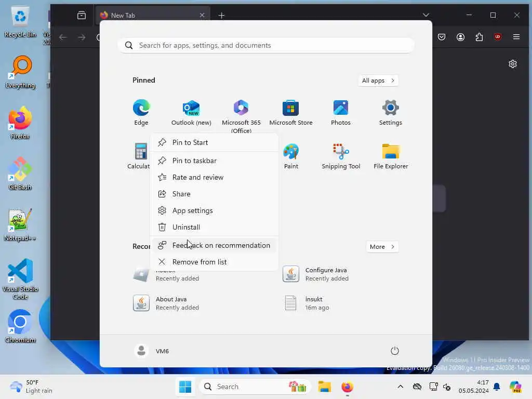Select Notepad++ desktop shortcut
The height and width of the screenshot is (399, 532).
point(20,224)
